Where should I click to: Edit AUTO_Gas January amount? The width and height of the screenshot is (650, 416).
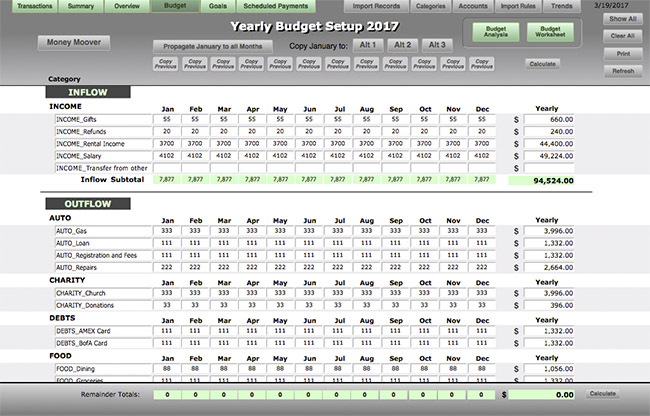coord(167,231)
